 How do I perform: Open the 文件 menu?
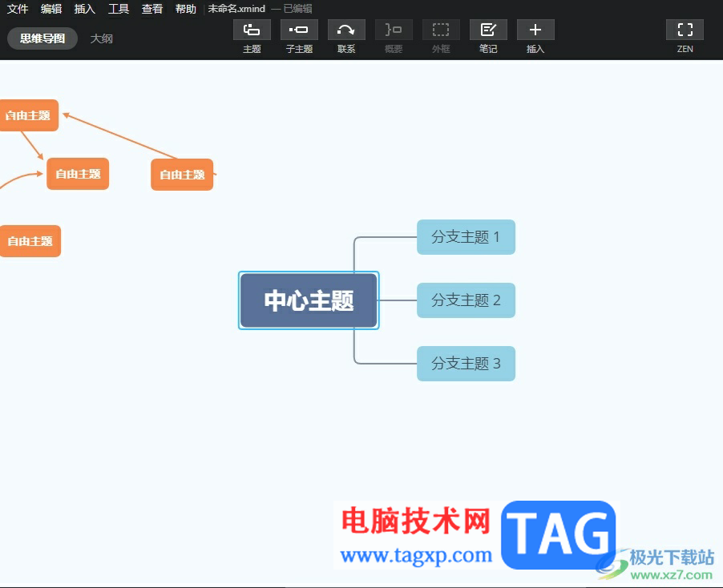point(18,9)
